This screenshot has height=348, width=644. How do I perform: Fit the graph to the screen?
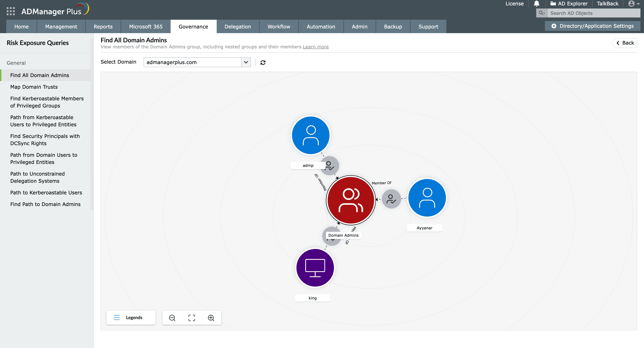(x=191, y=318)
